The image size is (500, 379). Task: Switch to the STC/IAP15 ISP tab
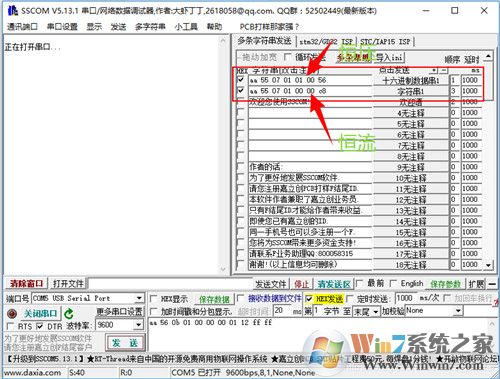pos(385,42)
